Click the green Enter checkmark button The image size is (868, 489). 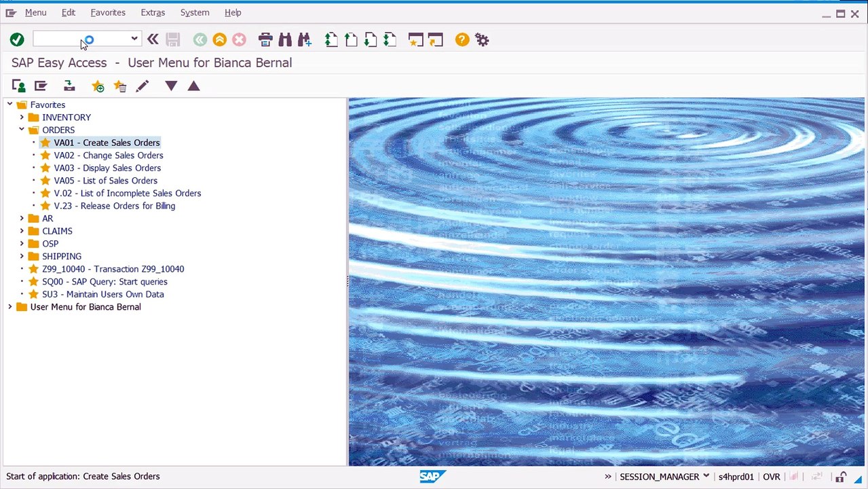pos(17,40)
